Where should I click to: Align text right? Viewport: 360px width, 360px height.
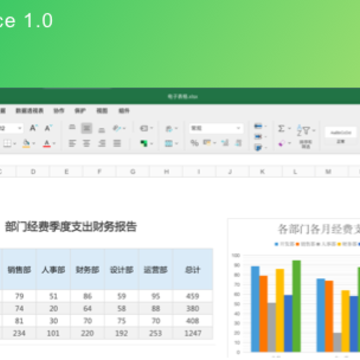pyautogui.click(x=102, y=143)
